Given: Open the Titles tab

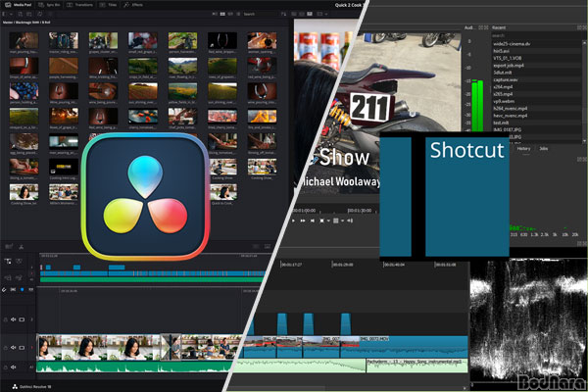Looking at the screenshot, I should click(x=108, y=5).
